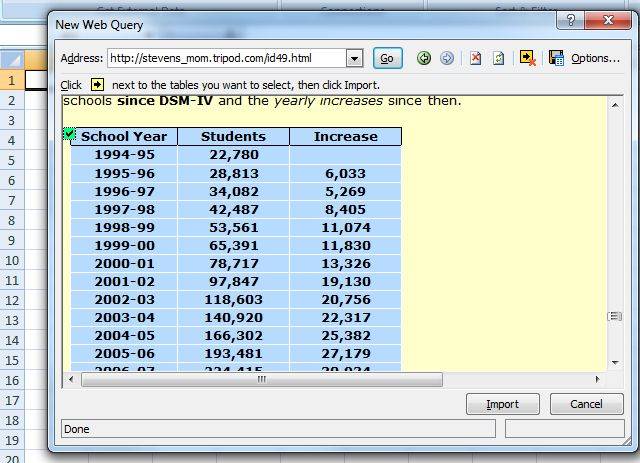The width and height of the screenshot is (640, 463).
Task: Go back with the green Back arrow
Action: 424,58
